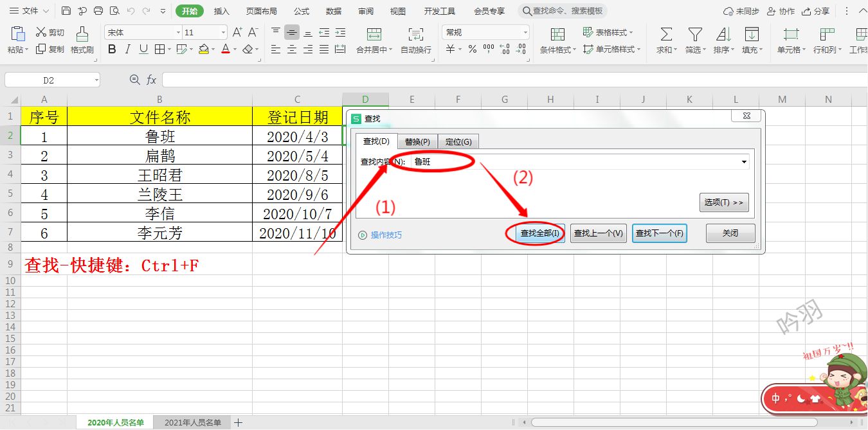Click the Redo arrow icon
Screen dimensions: 868x430
(147, 11)
